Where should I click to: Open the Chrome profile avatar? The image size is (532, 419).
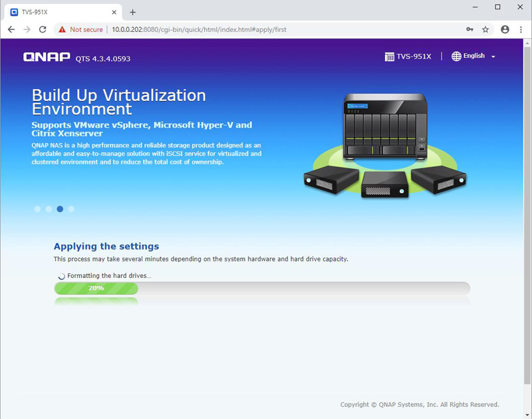(505, 29)
